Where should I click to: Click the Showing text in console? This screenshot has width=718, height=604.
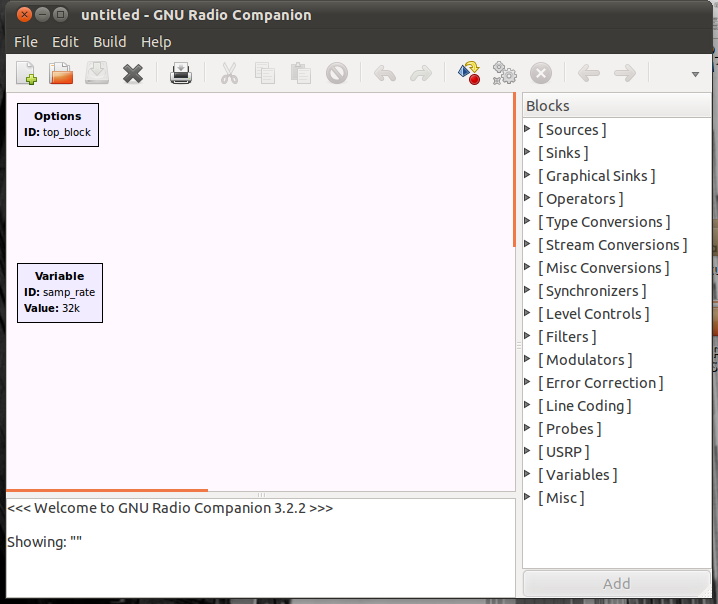pyautogui.click(x=44, y=542)
